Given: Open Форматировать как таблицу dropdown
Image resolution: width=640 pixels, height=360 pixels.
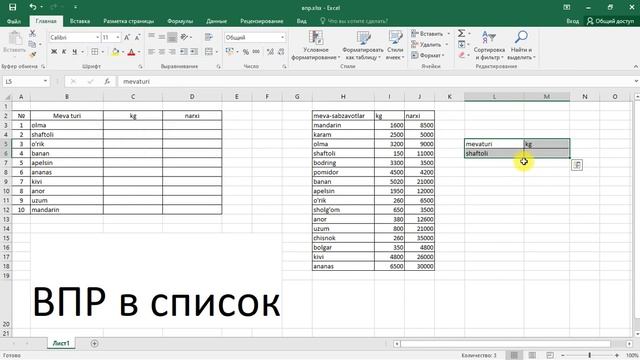Looking at the screenshot, I should (363, 45).
